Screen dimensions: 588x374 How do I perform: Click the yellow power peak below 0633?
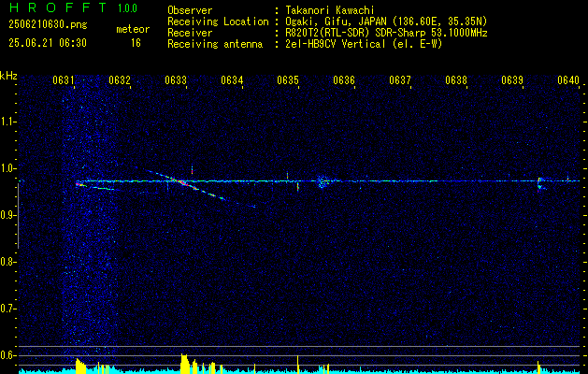(x=184, y=362)
